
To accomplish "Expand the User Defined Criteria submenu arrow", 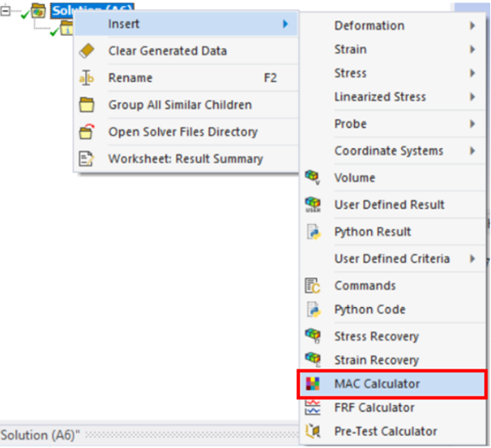I will 472,259.
